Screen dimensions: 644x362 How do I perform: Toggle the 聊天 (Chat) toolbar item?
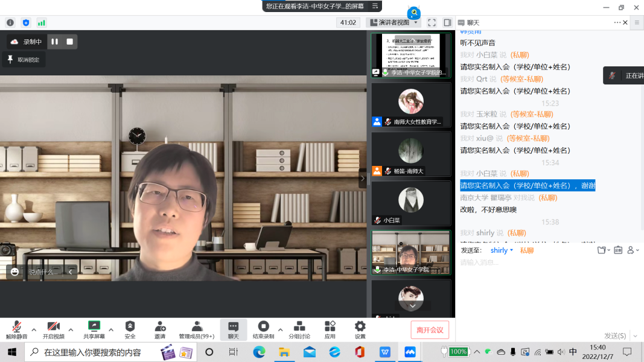coord(233,329)
